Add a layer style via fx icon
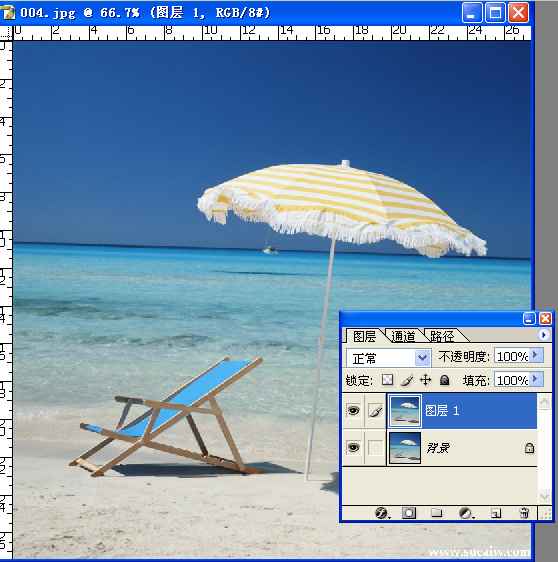558x562 pixels. [x=382, y=513]
